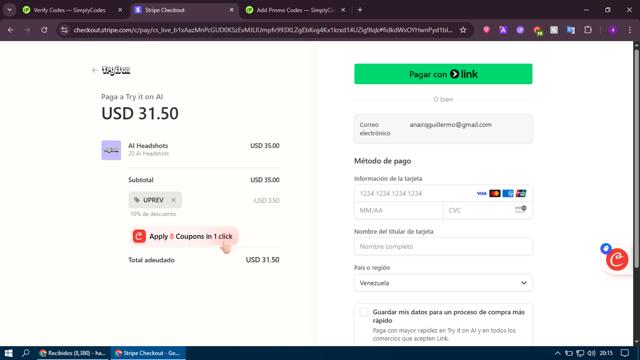
Task: Close the Add Promo Codes tab
Action: coord(343,10)
